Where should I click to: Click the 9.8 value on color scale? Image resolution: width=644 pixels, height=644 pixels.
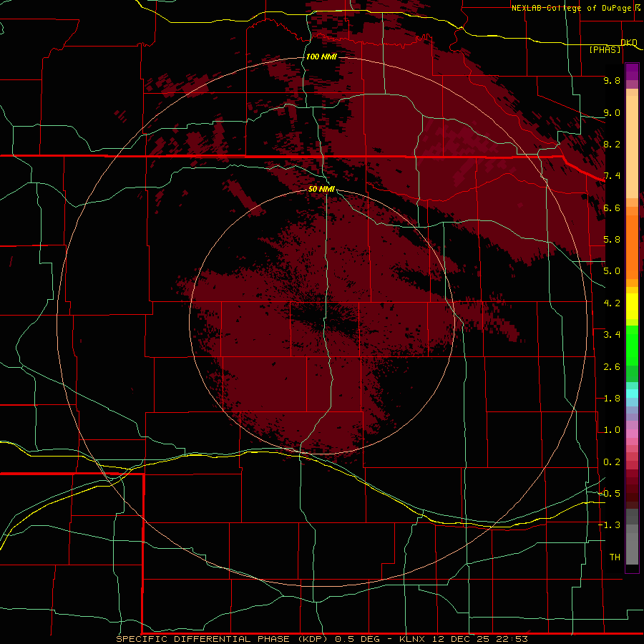point(612,80)
